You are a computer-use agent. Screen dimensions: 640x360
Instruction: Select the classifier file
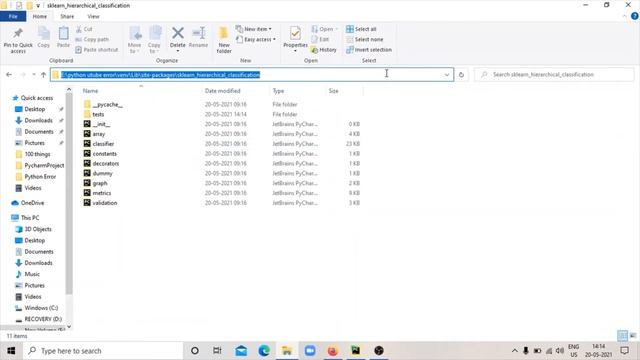(103, 144)
